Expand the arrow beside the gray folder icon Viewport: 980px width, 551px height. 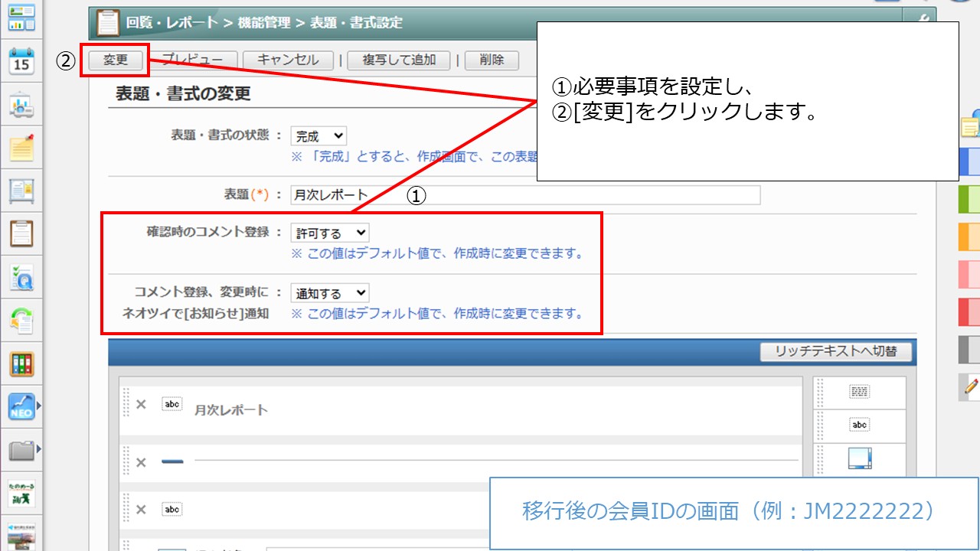tap(39, 450)
